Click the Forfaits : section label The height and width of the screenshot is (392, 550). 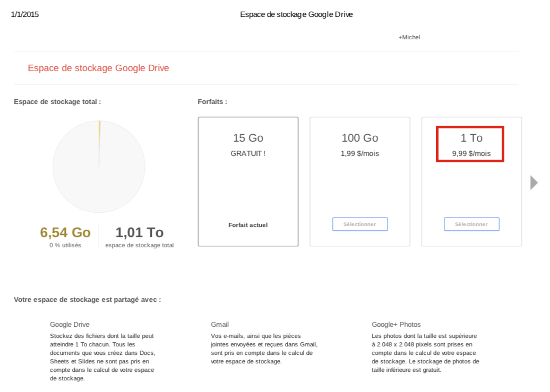click(x=212, y=101)
